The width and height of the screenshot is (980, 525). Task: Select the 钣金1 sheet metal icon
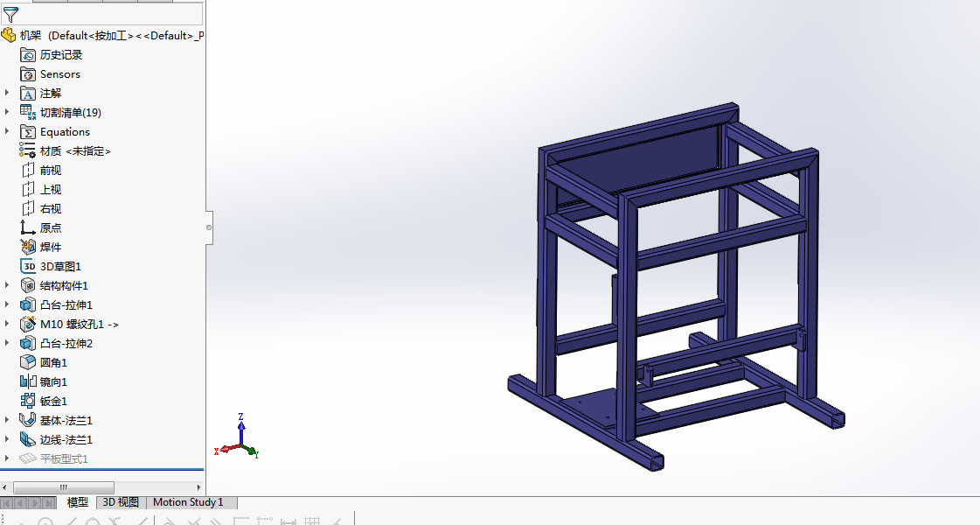coord(27,401)
